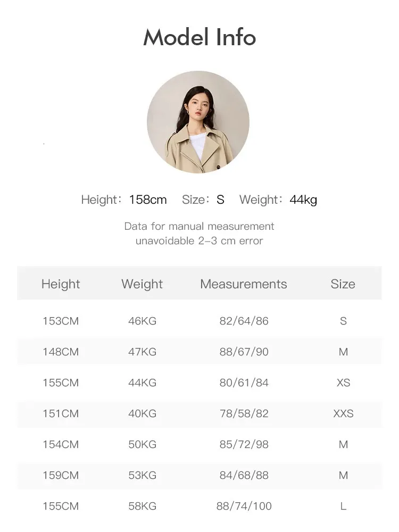Click the XXS size cell
Screen dimensions: 399x532
343,413
